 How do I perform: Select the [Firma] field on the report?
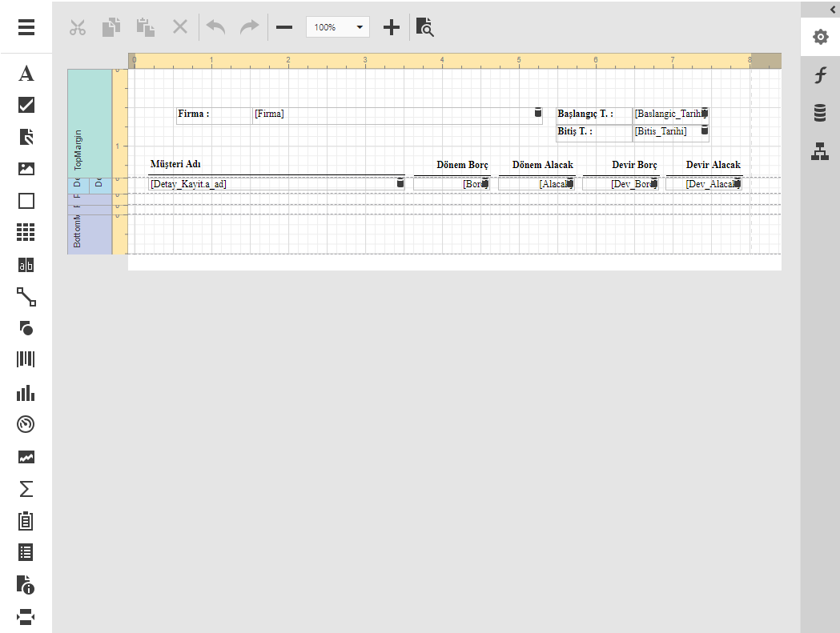[x=392, y=114]
